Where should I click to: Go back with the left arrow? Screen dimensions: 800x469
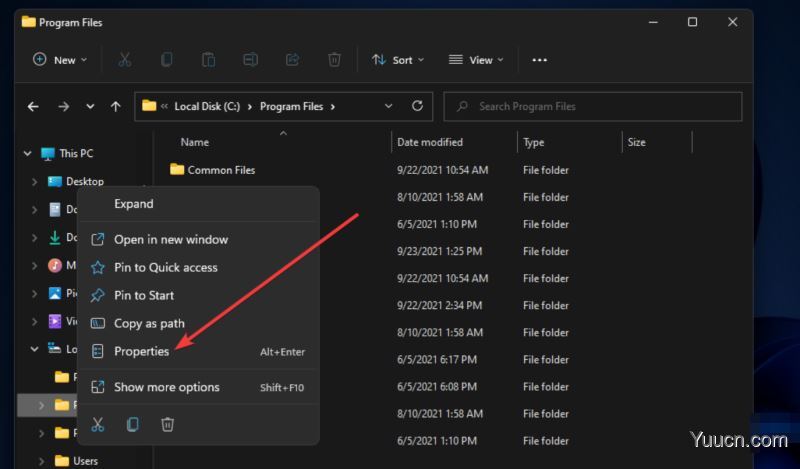(33, 107)
